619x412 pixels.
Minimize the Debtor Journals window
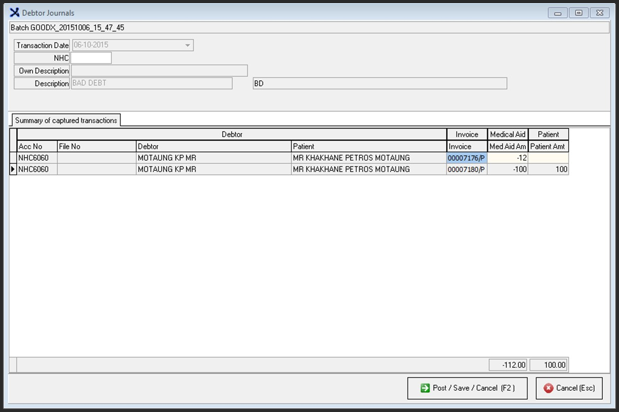coord(557,13)
